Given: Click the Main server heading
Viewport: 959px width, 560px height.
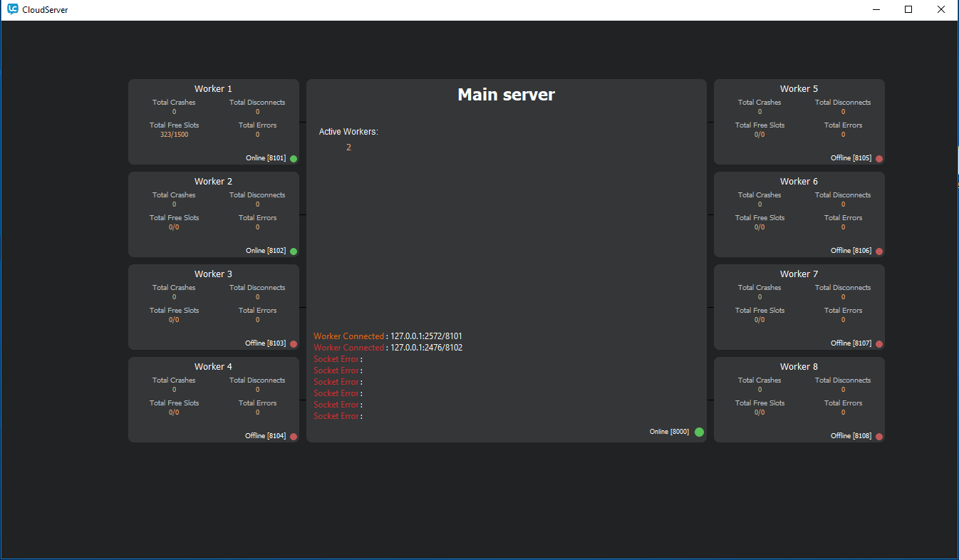Looking at the screenshot, I should click(506, 95).
